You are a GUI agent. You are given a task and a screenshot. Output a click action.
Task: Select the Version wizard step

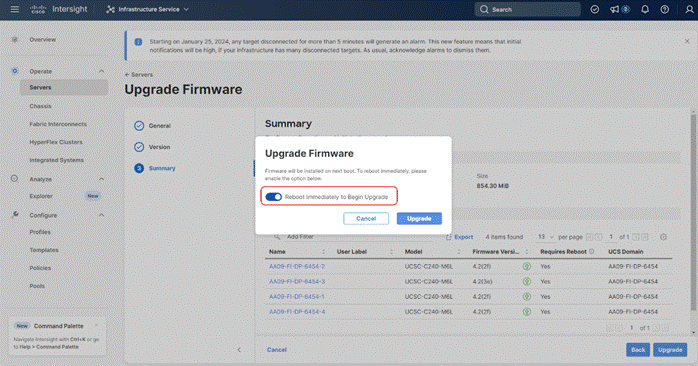click(x=152, y=147)
